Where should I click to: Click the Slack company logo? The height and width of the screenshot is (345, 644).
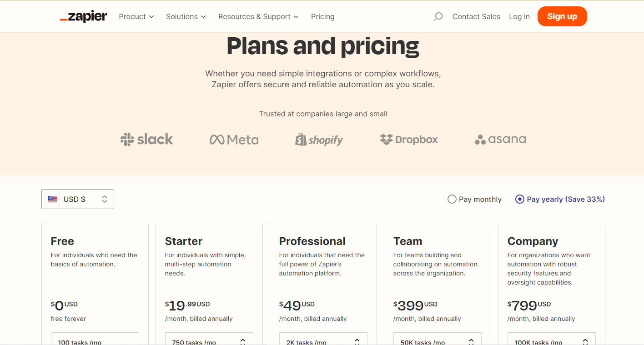tap(146, 139)
